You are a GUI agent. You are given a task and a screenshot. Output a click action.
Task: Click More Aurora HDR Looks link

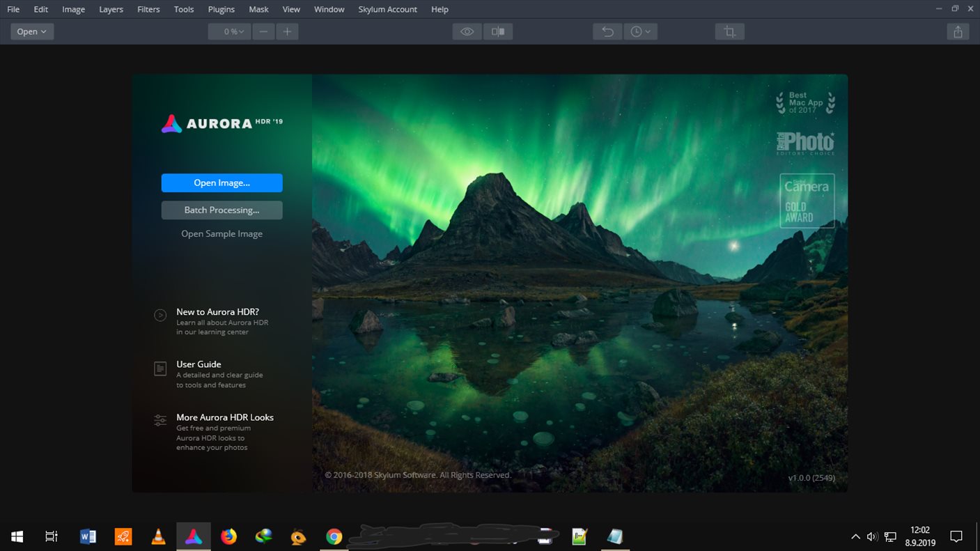pyautogui.click(x=225, y=417)
